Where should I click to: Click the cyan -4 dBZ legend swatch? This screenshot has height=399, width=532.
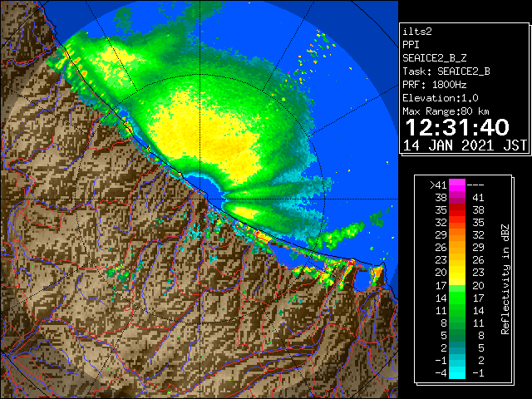click(457, 372)
